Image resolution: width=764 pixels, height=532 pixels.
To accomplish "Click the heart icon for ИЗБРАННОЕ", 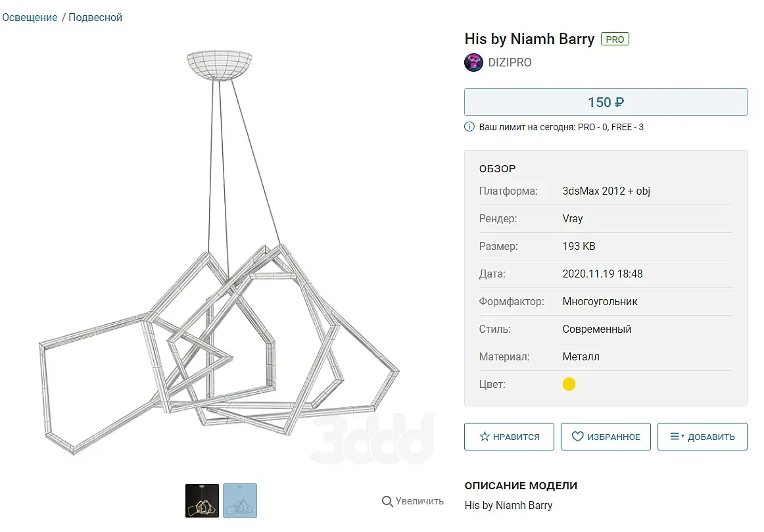I will (578, 437).
